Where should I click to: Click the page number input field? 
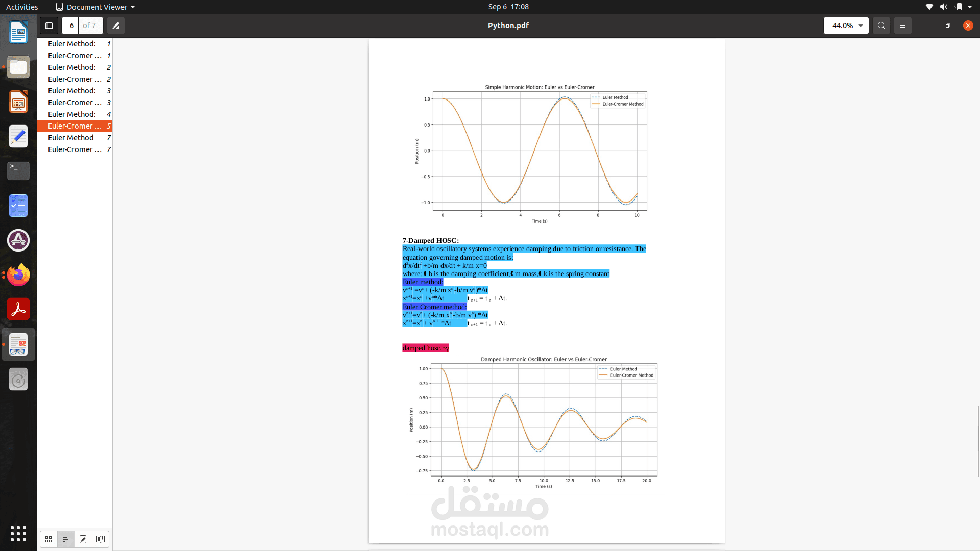71,26
